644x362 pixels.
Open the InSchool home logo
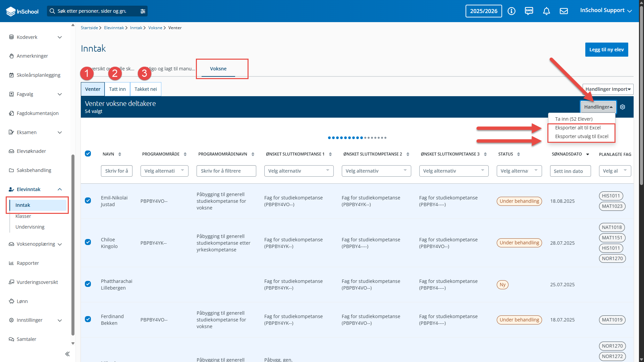pyautogui.click(x=22, y=11)
